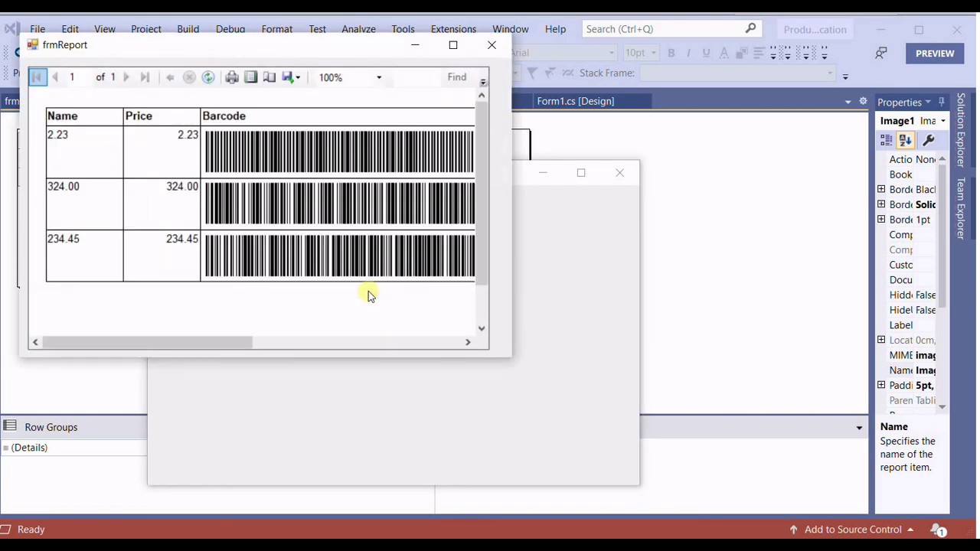Open the Help menu
This screenshot has width=980, height=551.
[556, 29]
